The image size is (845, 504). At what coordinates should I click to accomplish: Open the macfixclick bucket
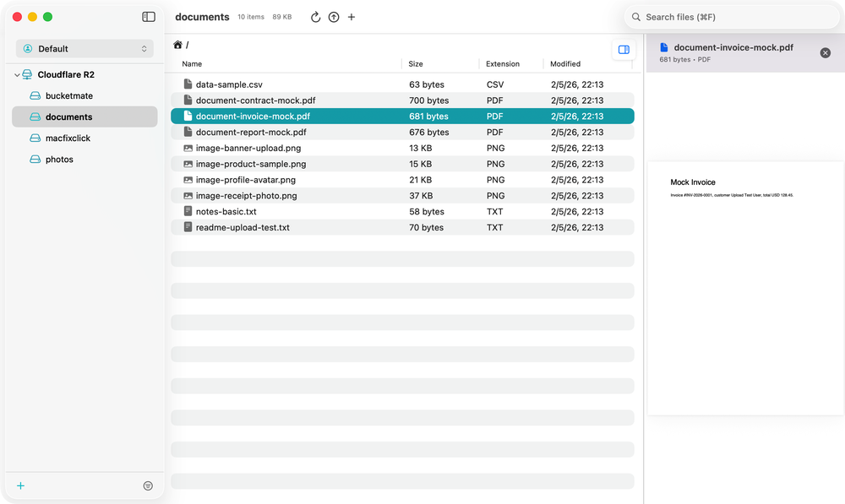[x=68, y=138]
